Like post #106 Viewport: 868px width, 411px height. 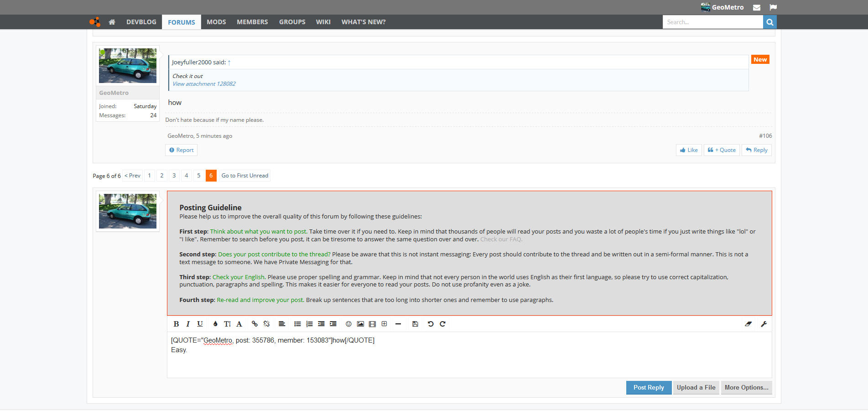click(x=689, y=150)
